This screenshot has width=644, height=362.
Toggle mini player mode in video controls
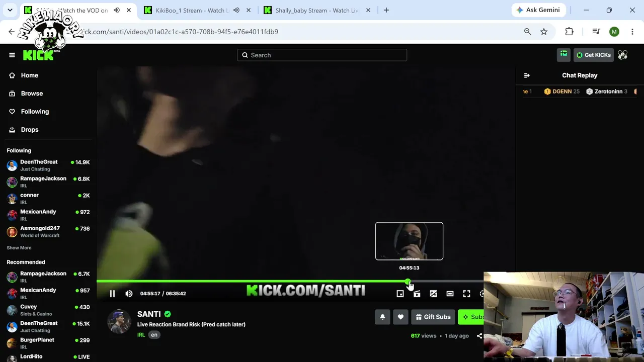coord(400,294)
